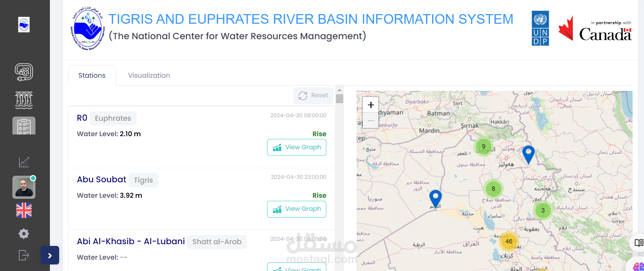This screenshot has height=271, width=644.
Task: Select the stations checklist icon in the sidebar
Action: point(24,126)
